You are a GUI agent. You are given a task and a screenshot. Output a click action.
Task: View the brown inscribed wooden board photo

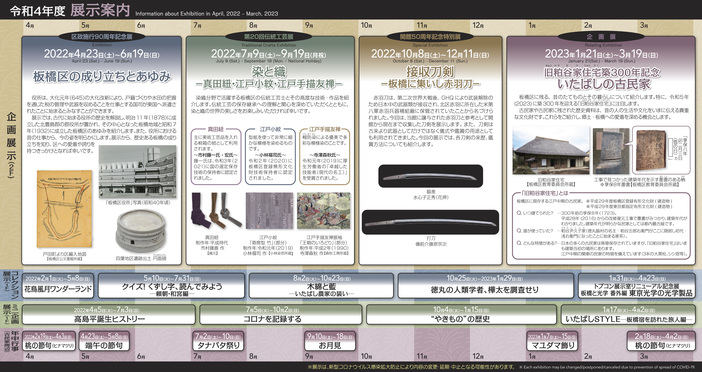[651, 150]
